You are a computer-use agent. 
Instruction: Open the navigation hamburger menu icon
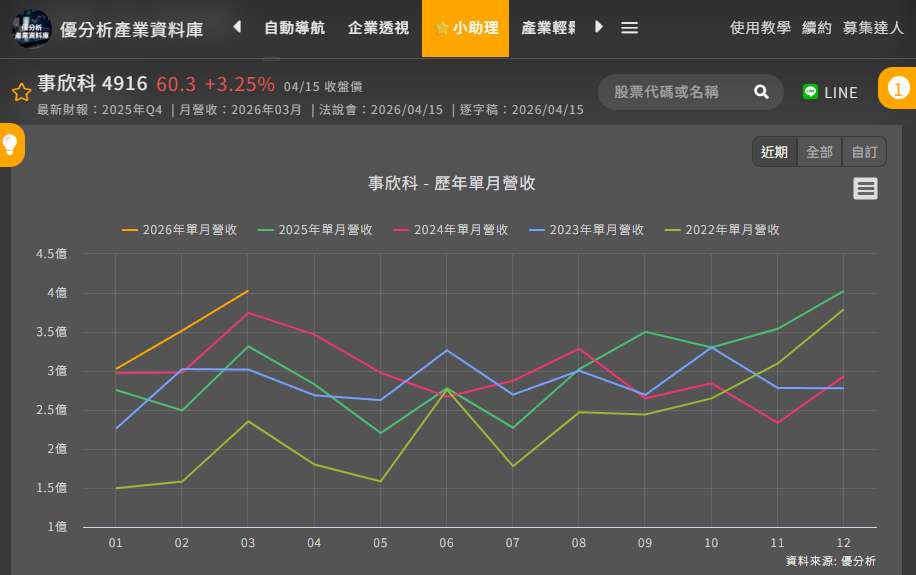(x=629, y=28)
